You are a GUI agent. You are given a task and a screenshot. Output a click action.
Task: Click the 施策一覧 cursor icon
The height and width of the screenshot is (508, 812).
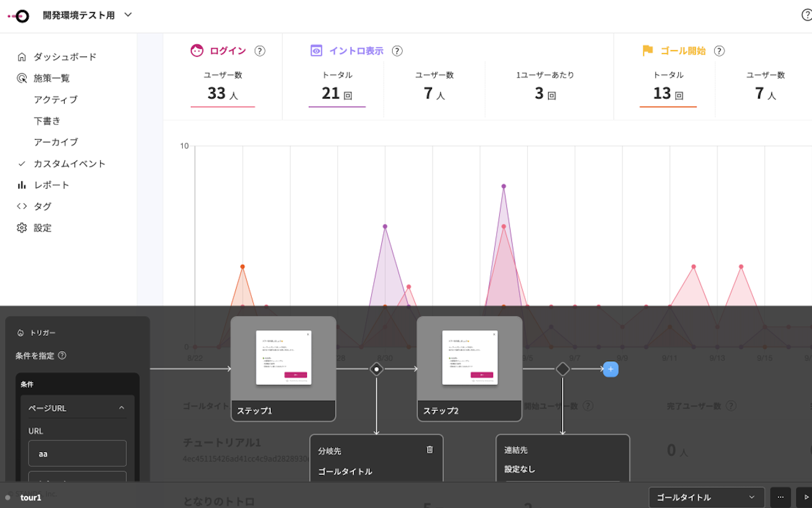pos(22,78)
